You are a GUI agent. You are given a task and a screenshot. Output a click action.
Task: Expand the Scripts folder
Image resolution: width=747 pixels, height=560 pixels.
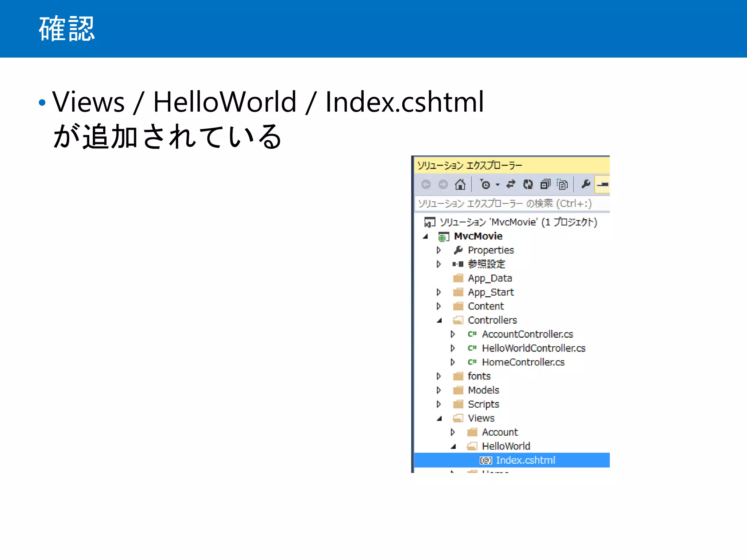click(439, 404)
